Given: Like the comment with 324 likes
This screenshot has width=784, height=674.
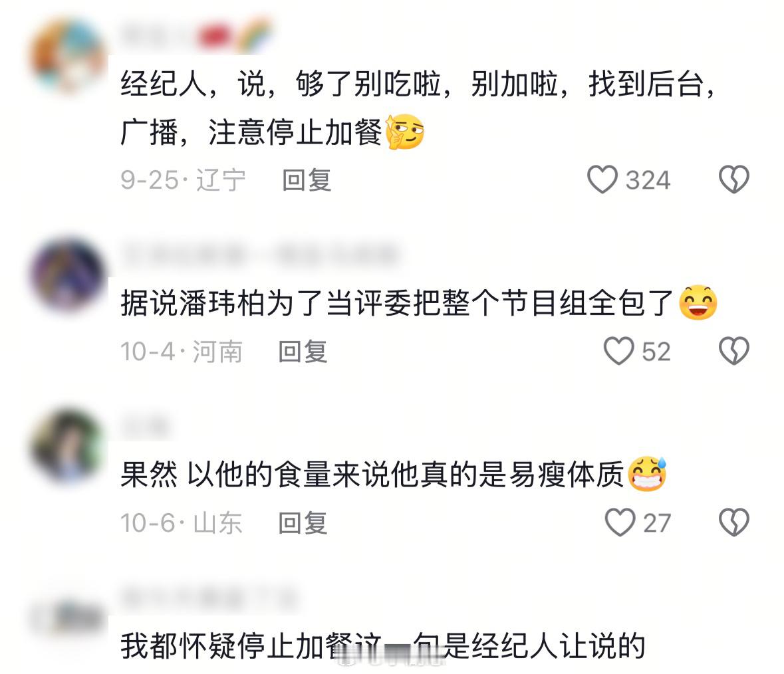Looking at the screenshot, I should pyautogui.click(x=602, y=179).
